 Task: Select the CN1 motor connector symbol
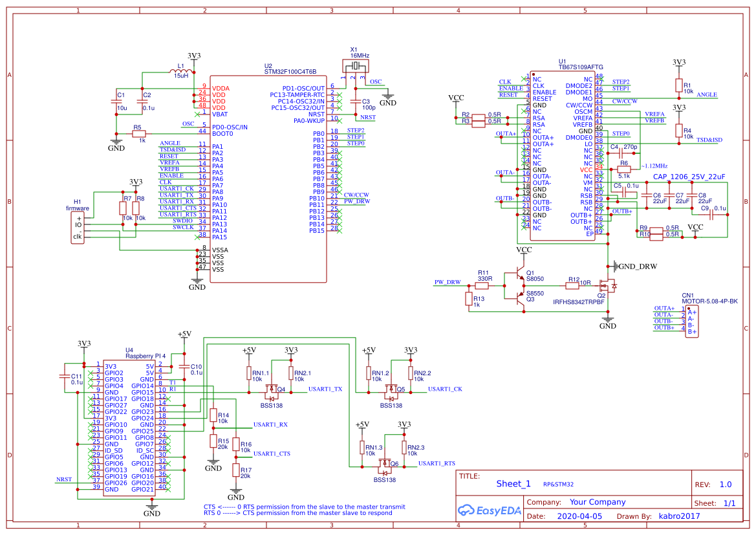692,320
